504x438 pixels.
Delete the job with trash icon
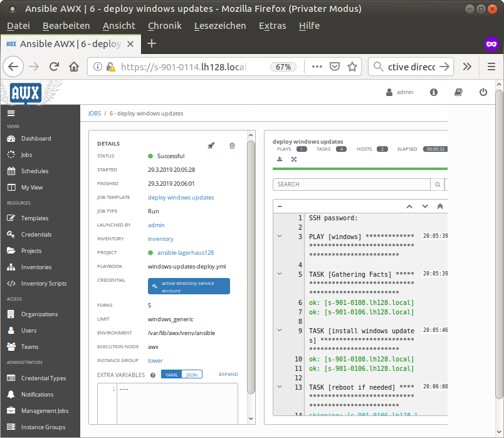[232, 146]
